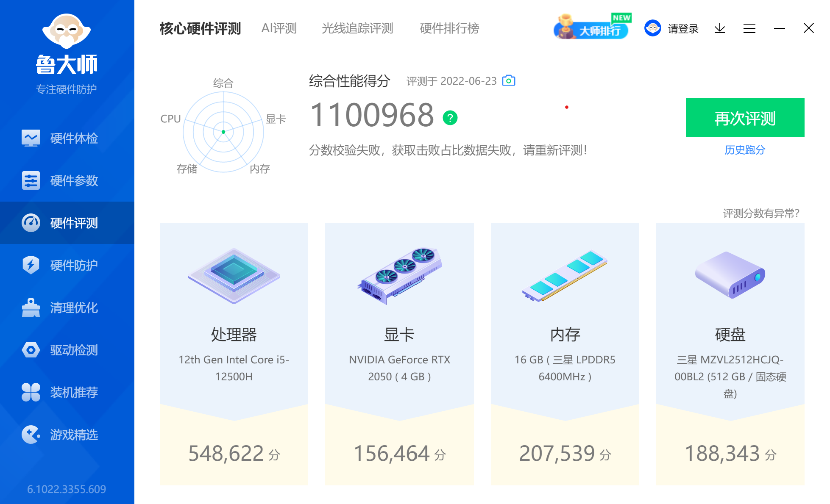Open 驱动检测 in the sidebar

[67, 350]
